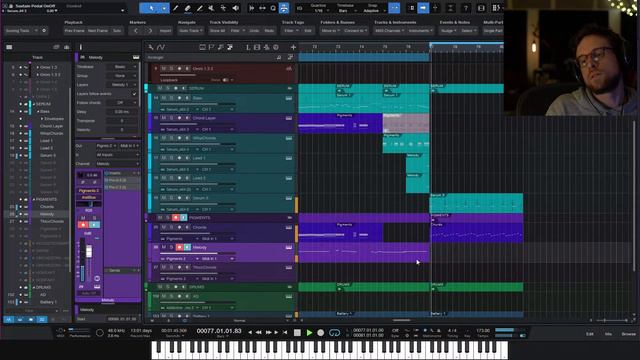Open the Edit view at bottom right
This screenshot has width=640, height=360.
(x=590, y=334)
